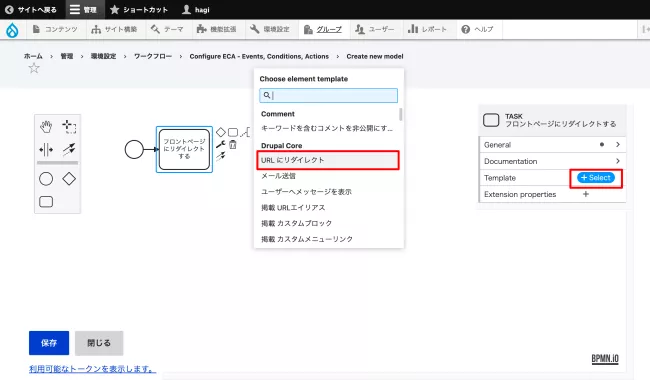This screenshot has width=650, height=380.
Task: Click the 保存 button
Action: click(49, 343)
